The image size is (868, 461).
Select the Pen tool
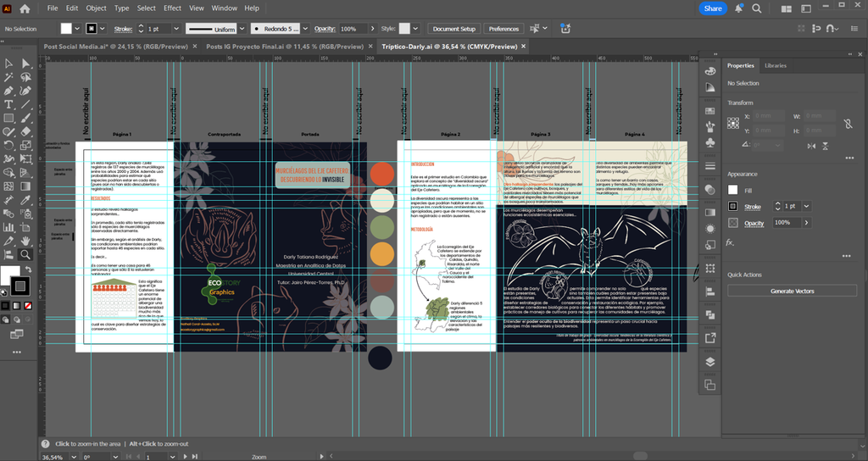[8, 91]
